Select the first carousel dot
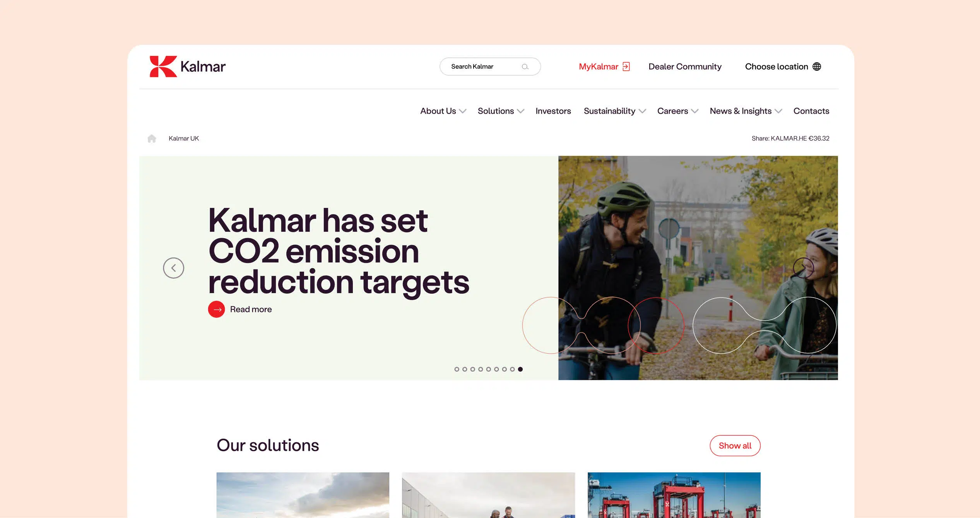This screenshot has width=980, height=518. point(457,369)
